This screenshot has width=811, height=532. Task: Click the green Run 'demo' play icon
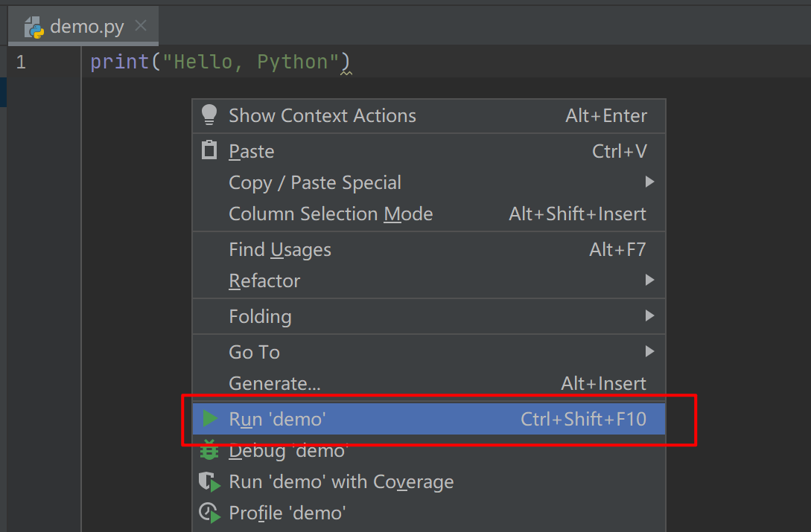coord(210,419)
